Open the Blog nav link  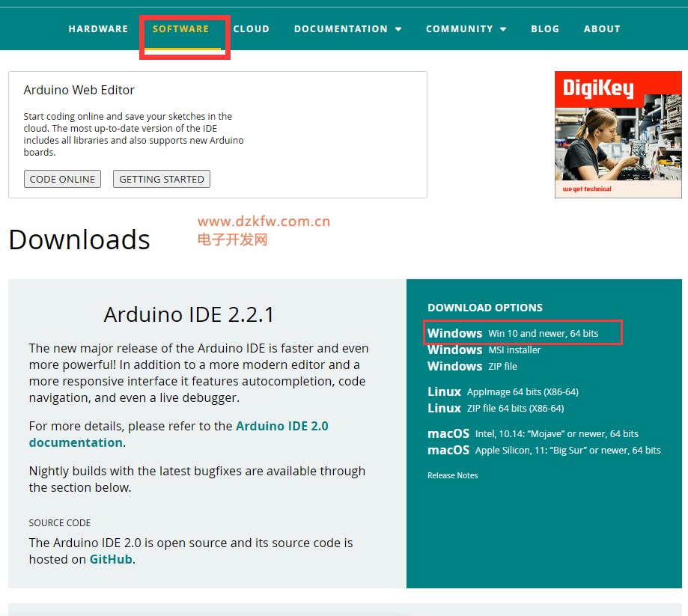pos(545,29)
